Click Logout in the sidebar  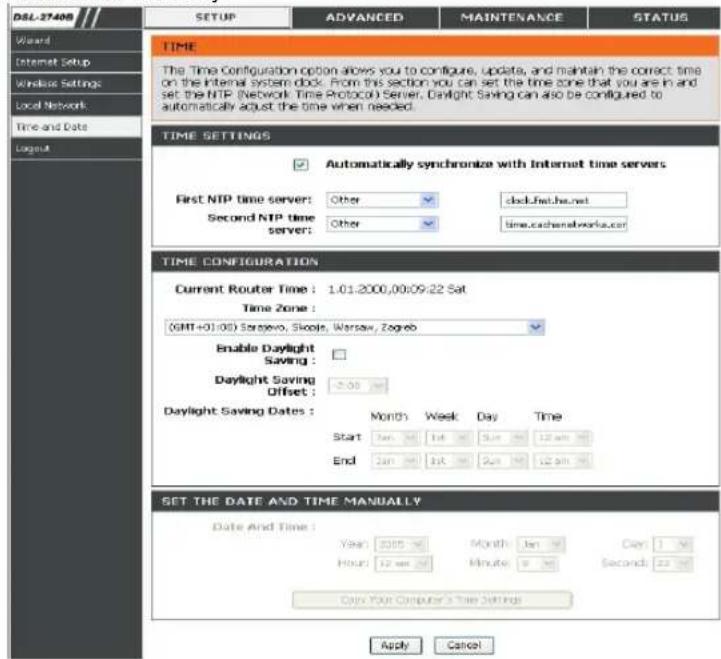click(x=76, y=148)
